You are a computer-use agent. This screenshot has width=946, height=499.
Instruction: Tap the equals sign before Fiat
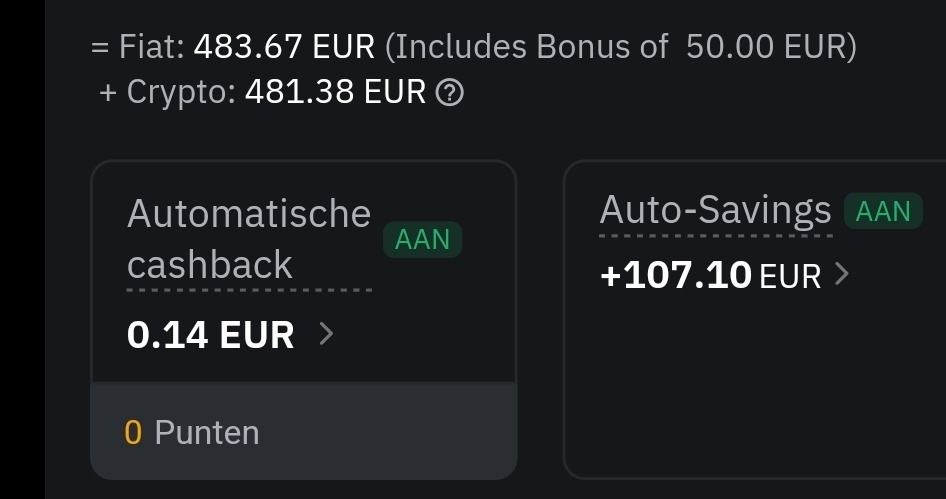100,47
